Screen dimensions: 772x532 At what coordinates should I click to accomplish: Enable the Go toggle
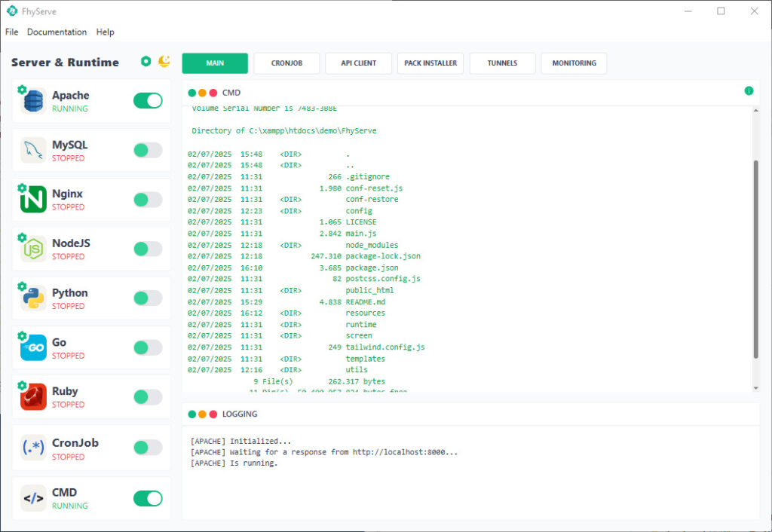(148, 347)
